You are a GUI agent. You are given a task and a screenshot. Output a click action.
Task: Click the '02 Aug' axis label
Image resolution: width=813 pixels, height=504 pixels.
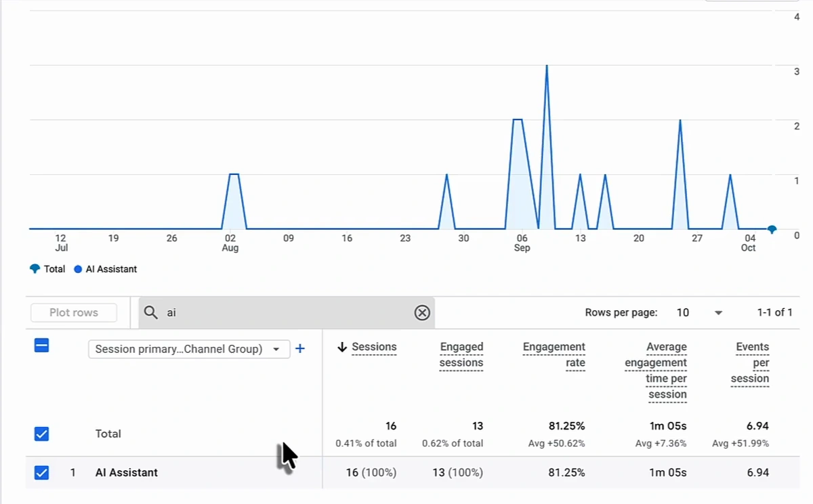click(230, 243)
